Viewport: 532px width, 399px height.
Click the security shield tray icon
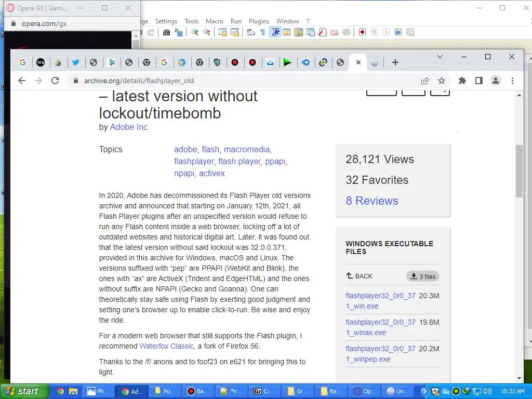(x=435, y=391)
